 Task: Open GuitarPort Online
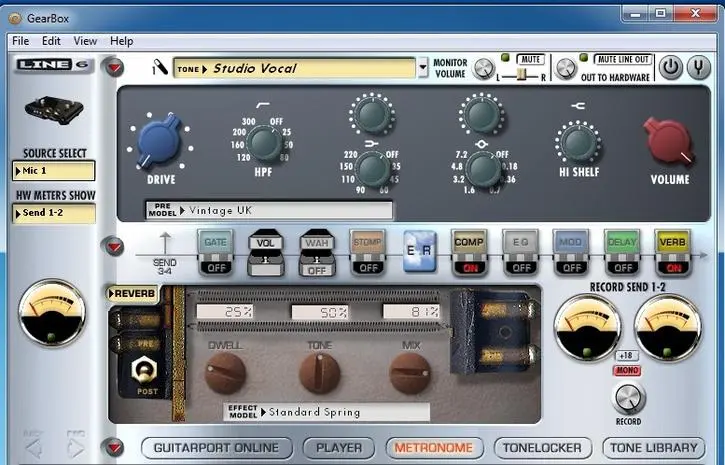[x=216, y=447]
